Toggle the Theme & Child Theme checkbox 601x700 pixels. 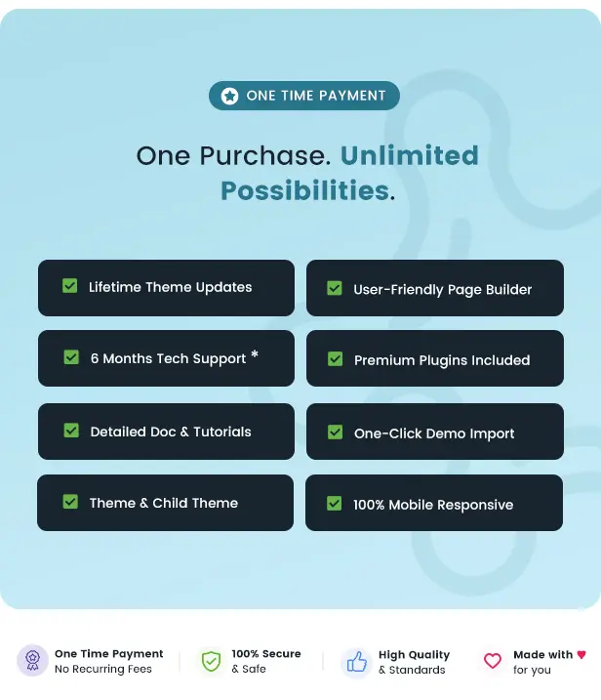pos(70,502)
